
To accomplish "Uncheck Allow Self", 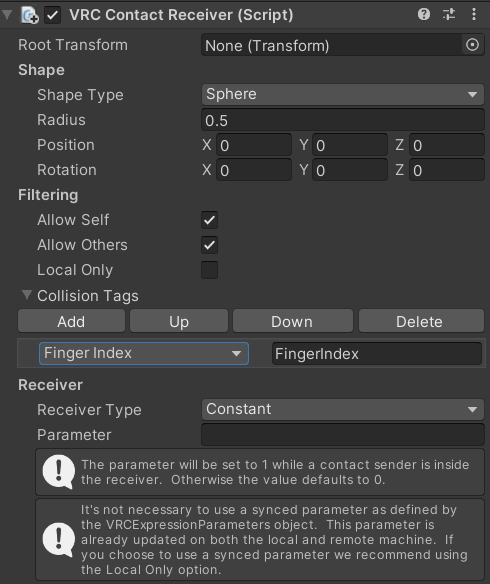I will (x=209, y=220).
